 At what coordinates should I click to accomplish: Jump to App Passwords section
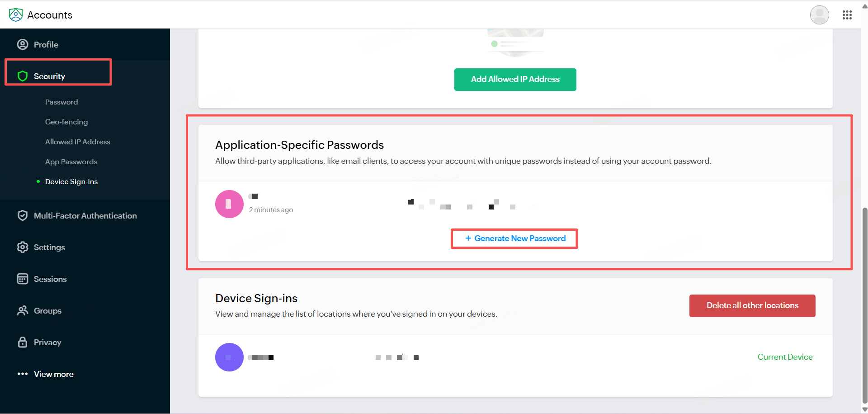click(71, 162)
